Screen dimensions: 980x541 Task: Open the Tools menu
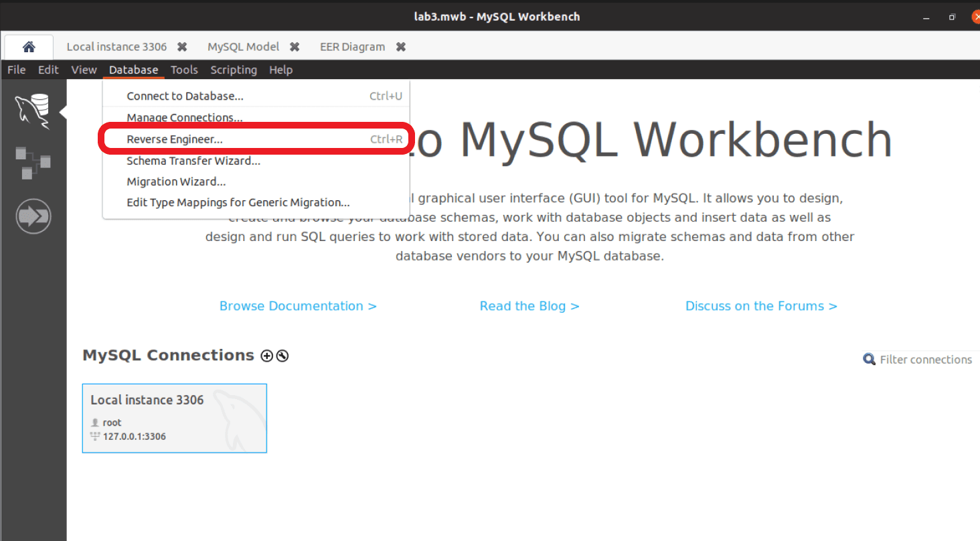click(184, 70)
